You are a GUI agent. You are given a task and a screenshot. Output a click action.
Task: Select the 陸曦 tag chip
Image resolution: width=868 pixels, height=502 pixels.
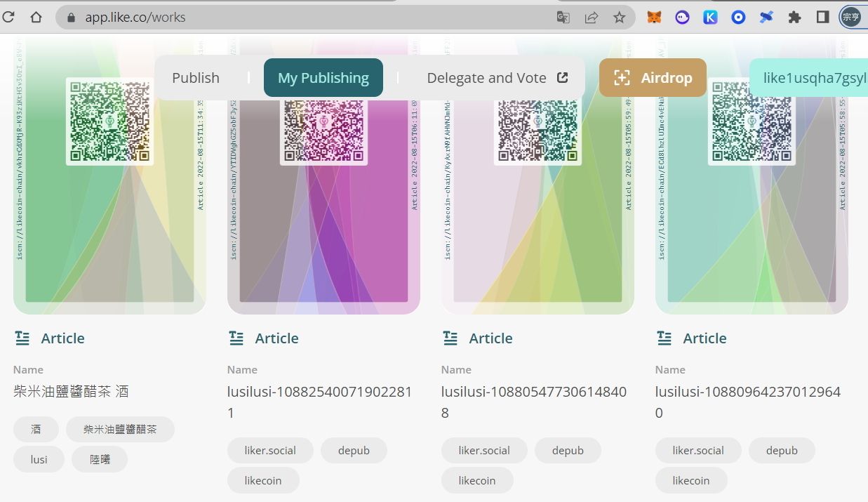(100, 459)
